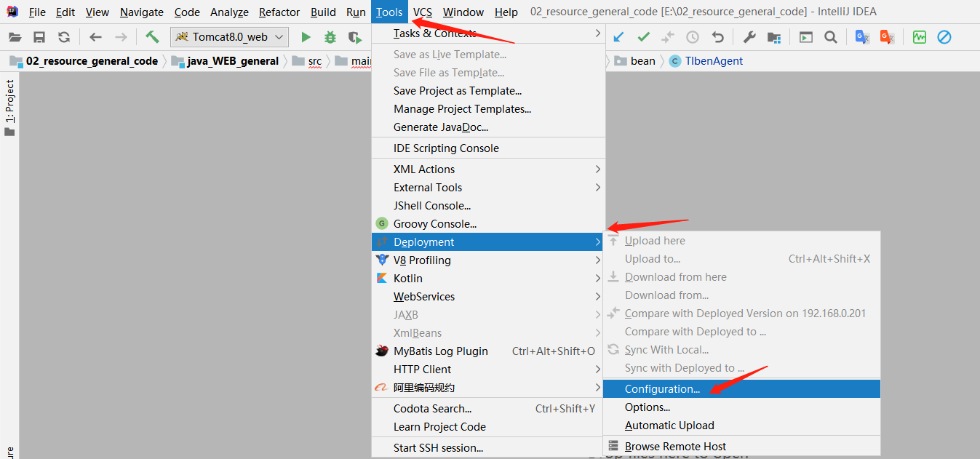
Task: Build project with the hammer icon
Action: pos(152,37)
